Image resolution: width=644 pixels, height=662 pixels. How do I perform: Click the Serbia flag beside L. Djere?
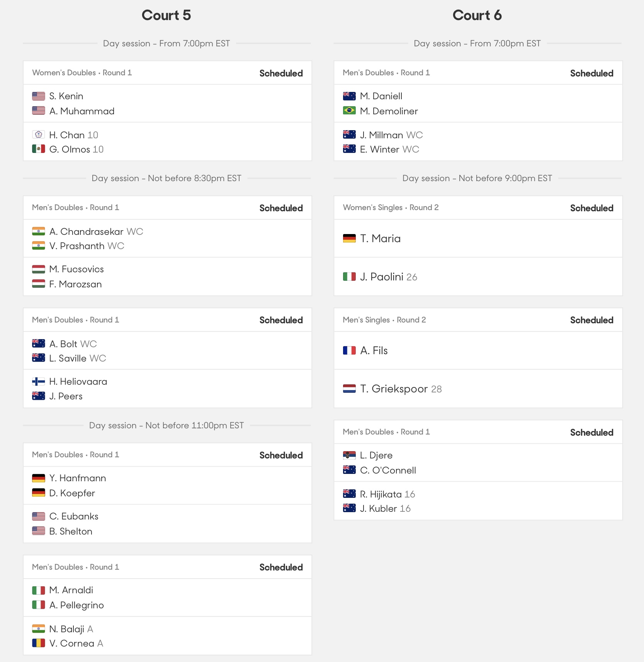[349, 455]
